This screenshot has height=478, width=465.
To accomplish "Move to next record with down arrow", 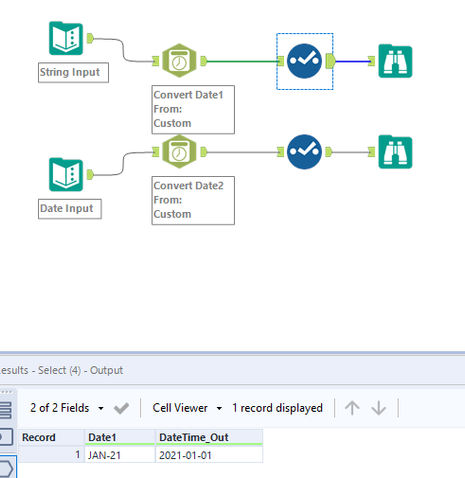I will pos(379,408).
